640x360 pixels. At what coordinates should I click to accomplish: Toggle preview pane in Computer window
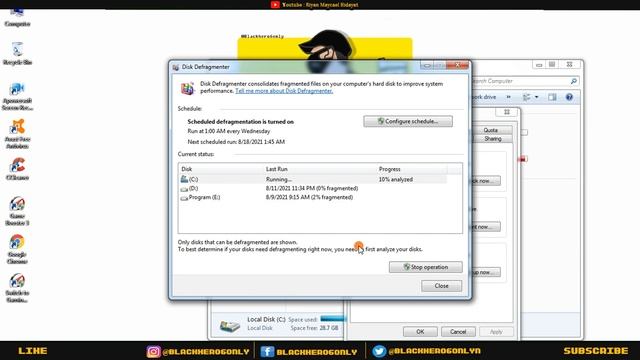click(x=552, y=97)
